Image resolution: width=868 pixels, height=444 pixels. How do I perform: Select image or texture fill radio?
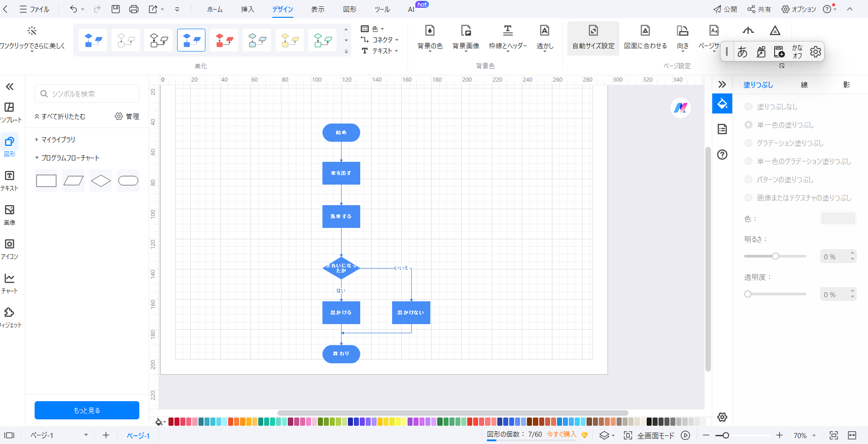coord(748,198)
